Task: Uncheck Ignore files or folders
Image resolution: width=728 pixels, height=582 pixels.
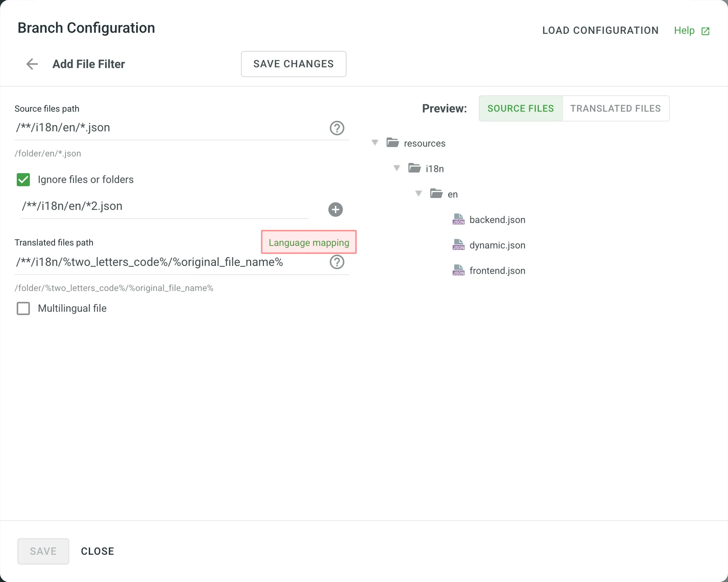Action: coord(23,180)
